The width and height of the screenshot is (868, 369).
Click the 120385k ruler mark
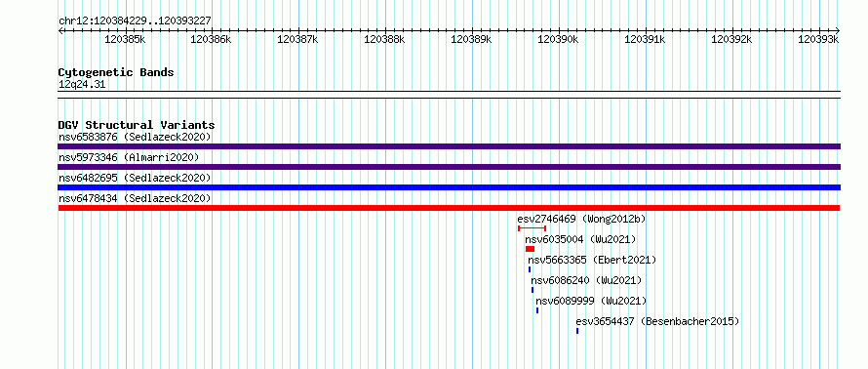coord(125,39)
